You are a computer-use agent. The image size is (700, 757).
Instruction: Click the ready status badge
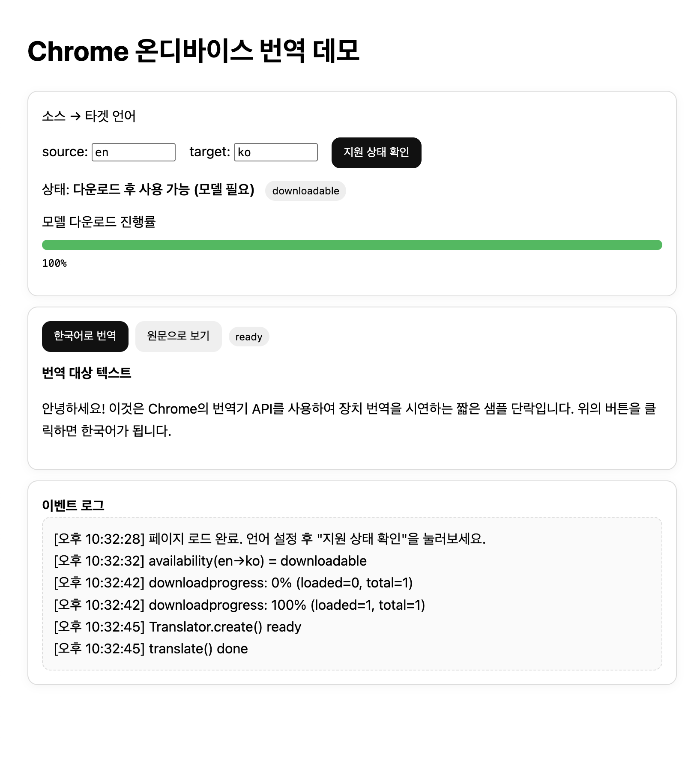[x=248, y=337]
